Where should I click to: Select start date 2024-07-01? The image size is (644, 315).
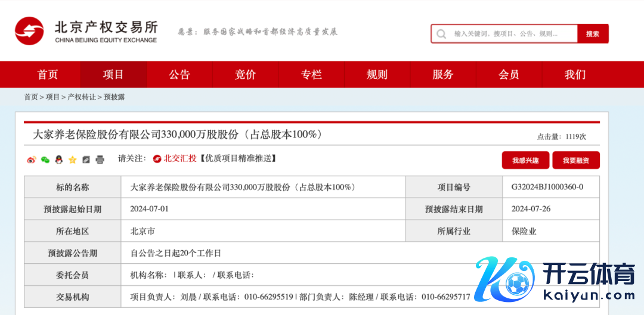(150, 209)
